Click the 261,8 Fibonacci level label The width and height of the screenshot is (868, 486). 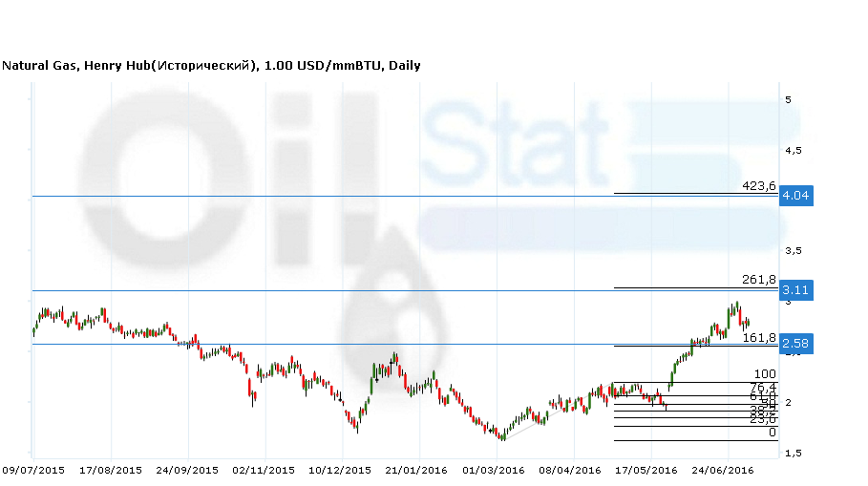pos(758,280)
